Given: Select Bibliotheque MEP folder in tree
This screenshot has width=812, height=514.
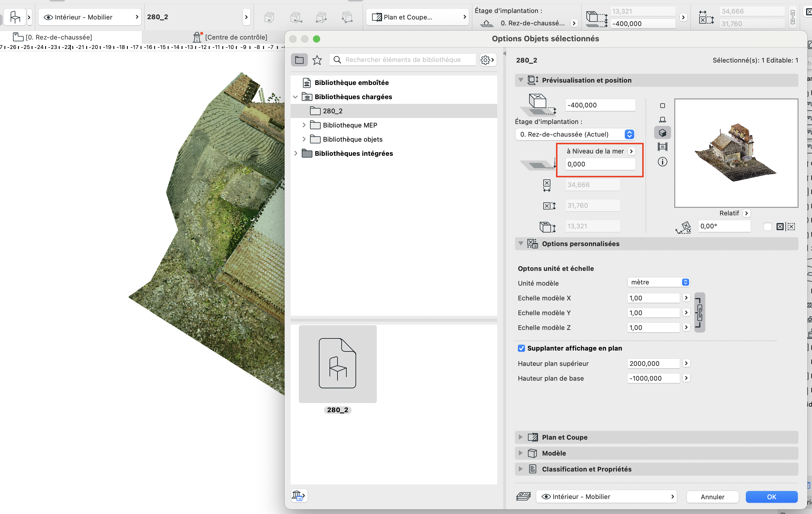Looking at the screenshot, I should coord(350,125).
